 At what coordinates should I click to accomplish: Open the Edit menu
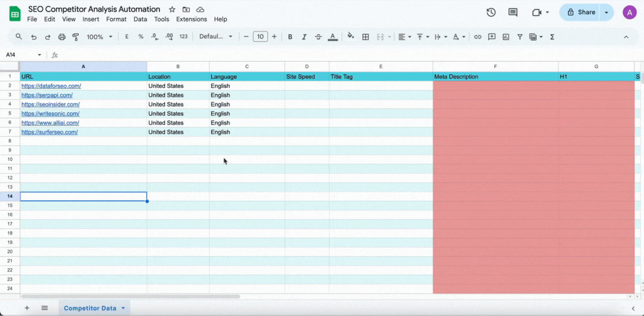[x=49, y=19]
